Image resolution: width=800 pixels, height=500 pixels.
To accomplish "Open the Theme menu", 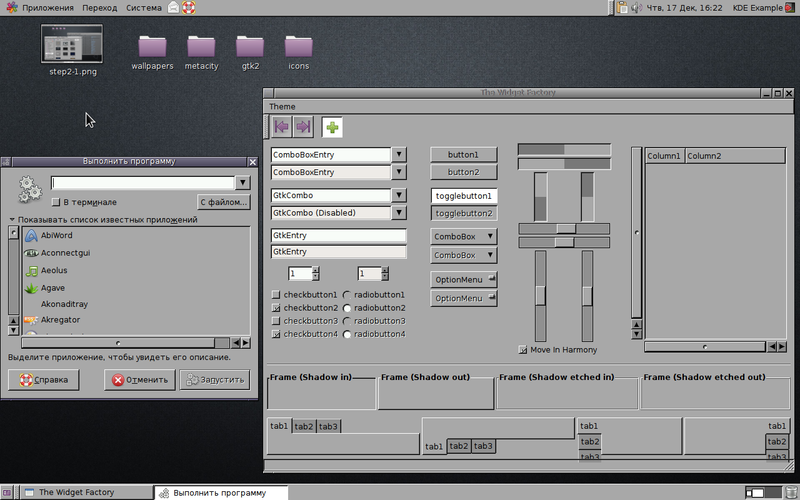I will click(x=282, y=107).
